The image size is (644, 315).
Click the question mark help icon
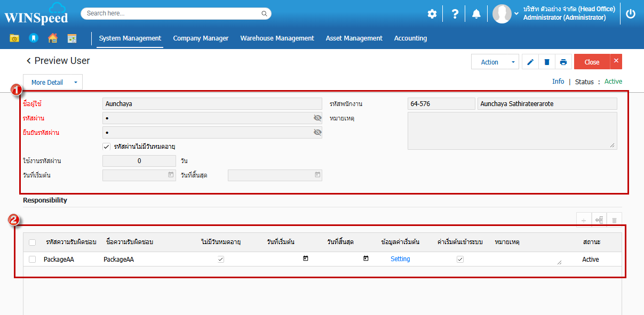coord(455,14)
